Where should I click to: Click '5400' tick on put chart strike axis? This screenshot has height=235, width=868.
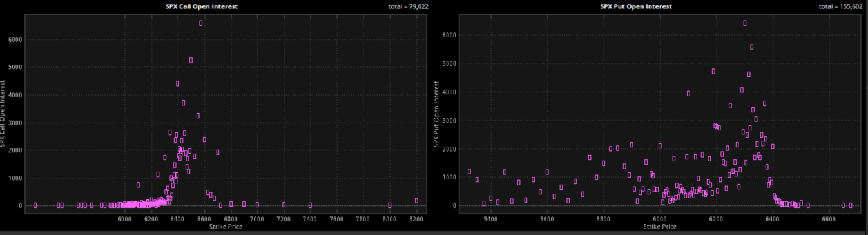click(x=490, y=220)
